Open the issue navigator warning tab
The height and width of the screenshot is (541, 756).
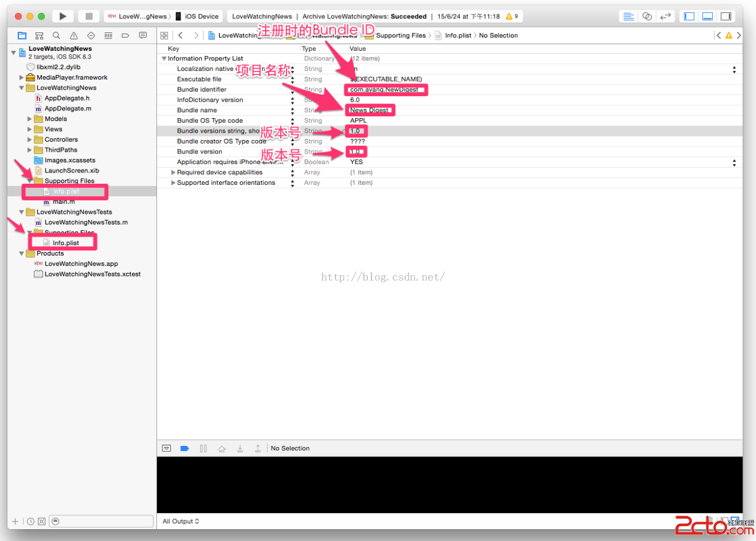coord(74,35)
